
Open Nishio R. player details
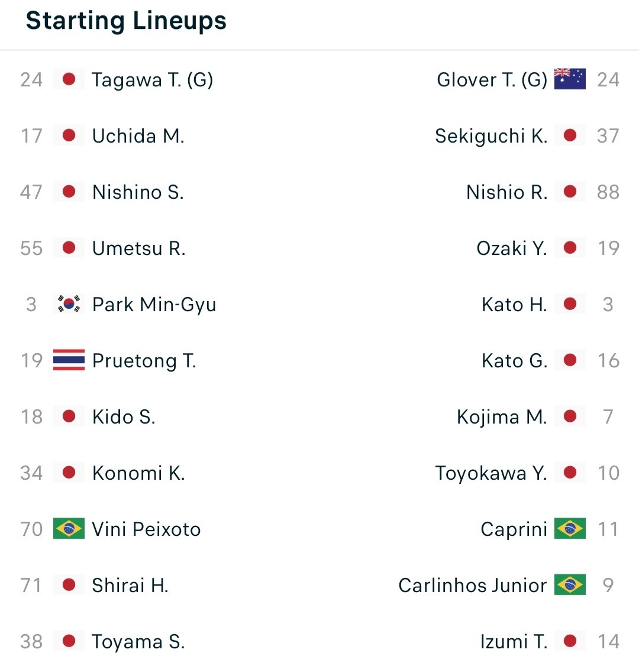click(506, 192)
